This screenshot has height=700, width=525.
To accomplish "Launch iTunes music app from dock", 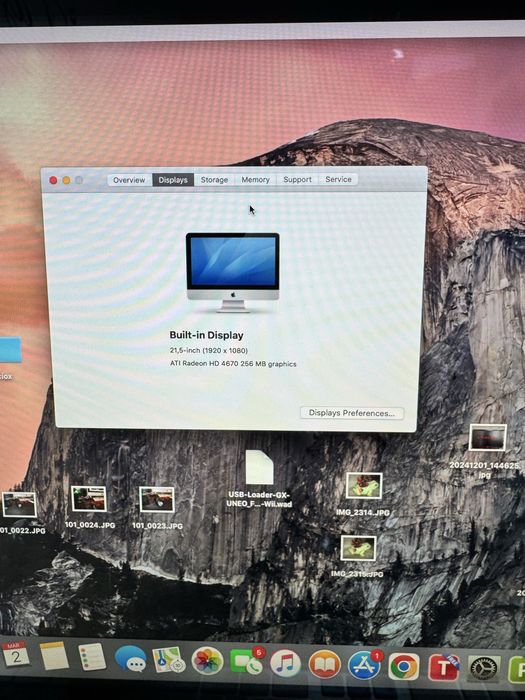I will coord(285,663).
